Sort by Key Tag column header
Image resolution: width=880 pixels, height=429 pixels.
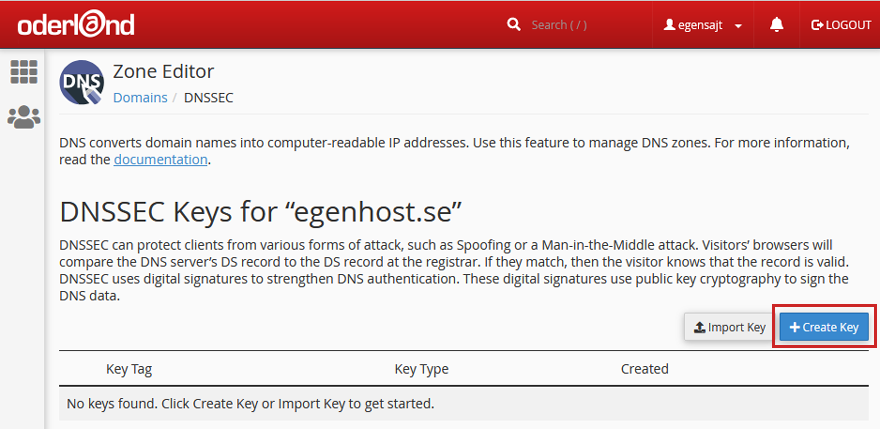[129, 369]
